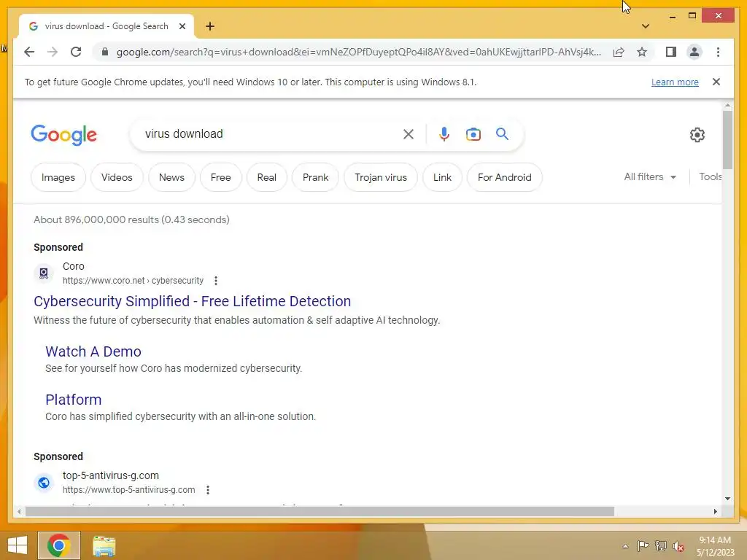Open Action Center flag icon
The height and width of the screenshot is (560, 747).
(643, 545)
